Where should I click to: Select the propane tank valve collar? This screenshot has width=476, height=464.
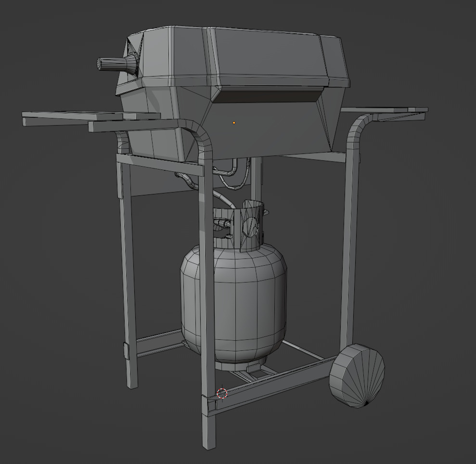click(x=240, y=225)
